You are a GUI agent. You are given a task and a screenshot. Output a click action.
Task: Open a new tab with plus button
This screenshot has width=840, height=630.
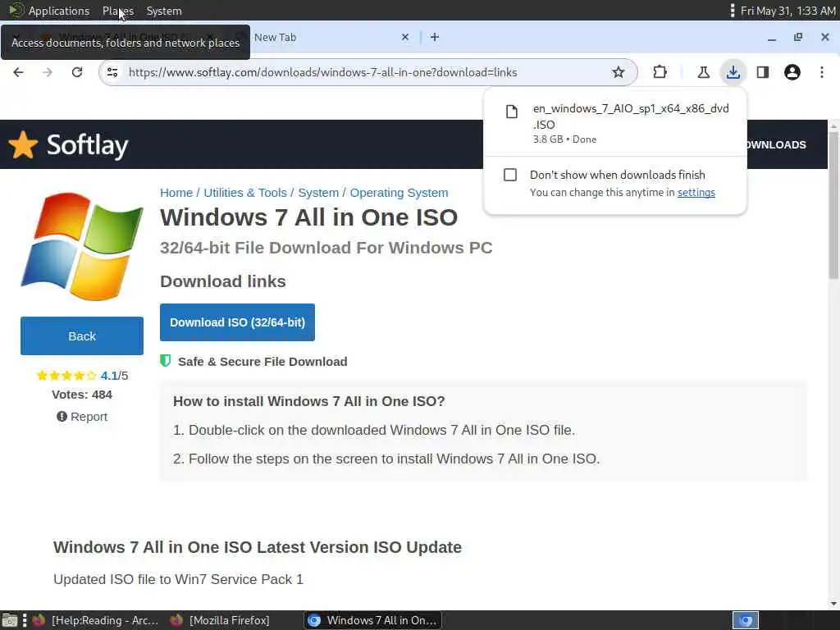click(x=435, y=37)
